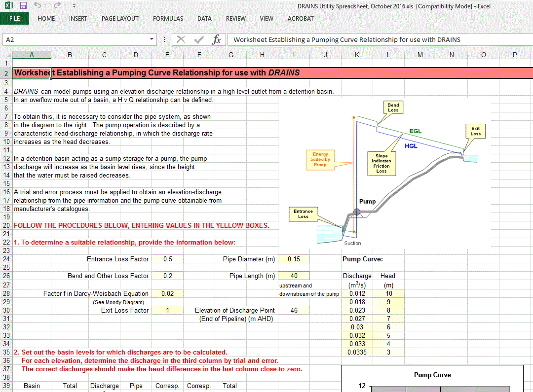Click the 'Entrance Loss' callout in diagram

(303, 214)
